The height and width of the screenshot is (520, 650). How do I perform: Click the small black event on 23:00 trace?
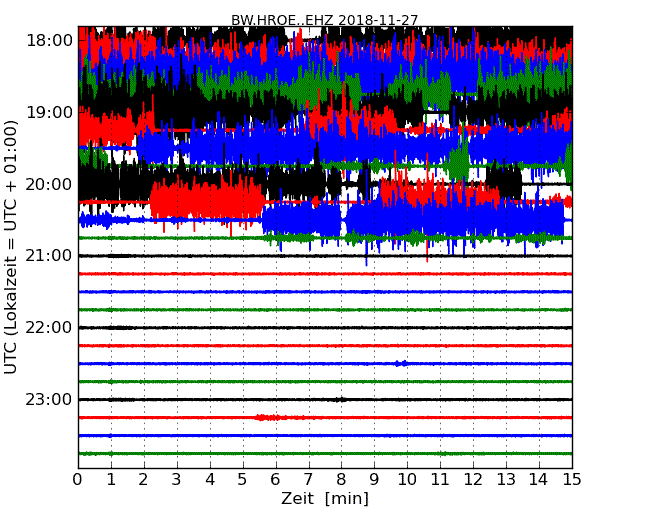340,400
